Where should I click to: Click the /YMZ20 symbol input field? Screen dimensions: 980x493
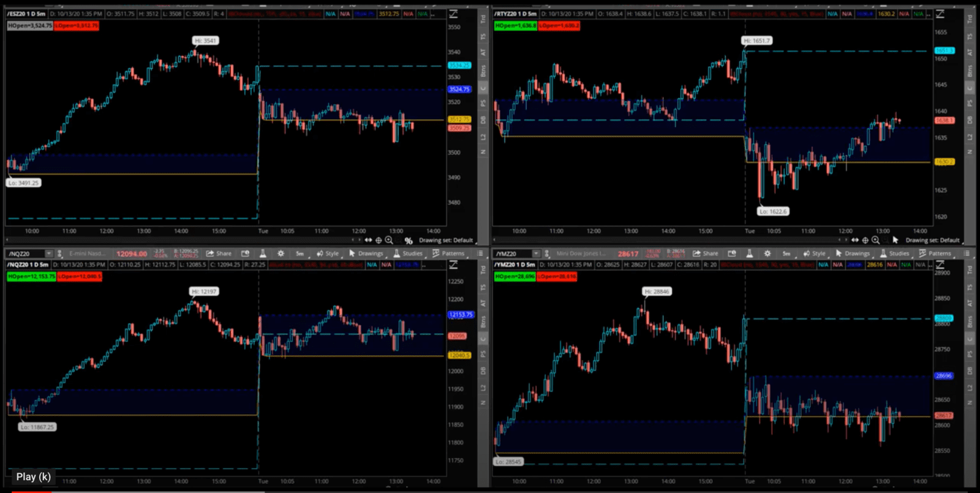512,254
